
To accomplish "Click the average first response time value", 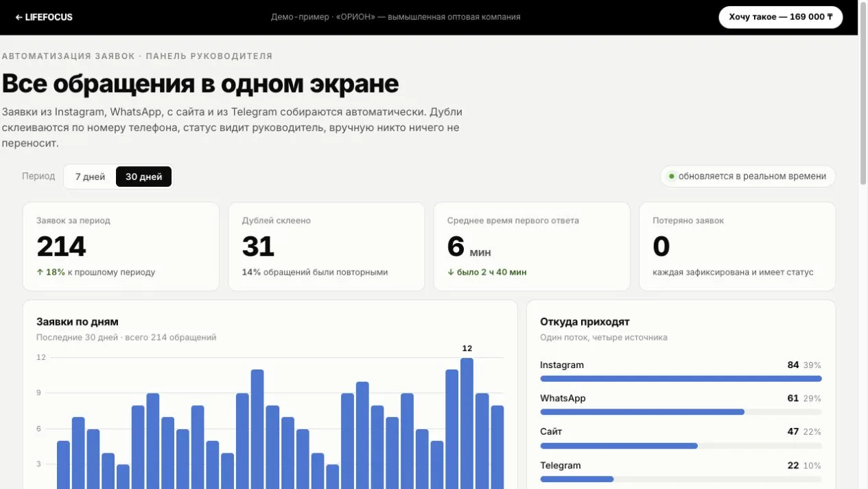I will point(469,247).
